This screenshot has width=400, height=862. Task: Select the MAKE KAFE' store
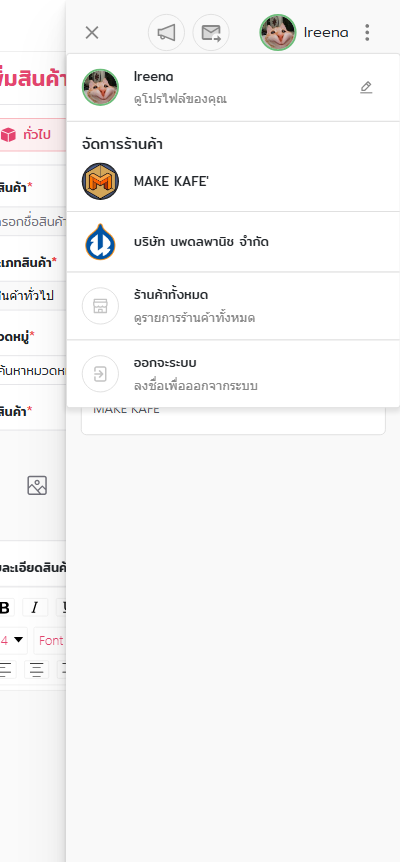click(233, 181)
